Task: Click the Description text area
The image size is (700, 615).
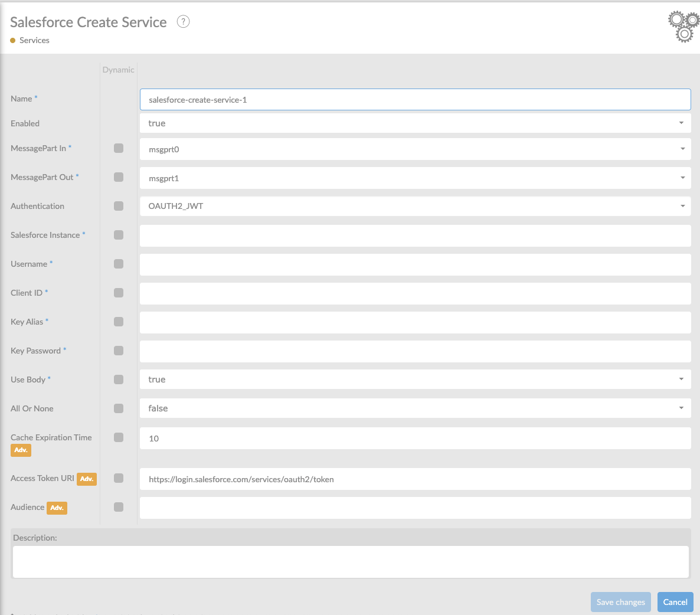Action: (x=351, y=562)
